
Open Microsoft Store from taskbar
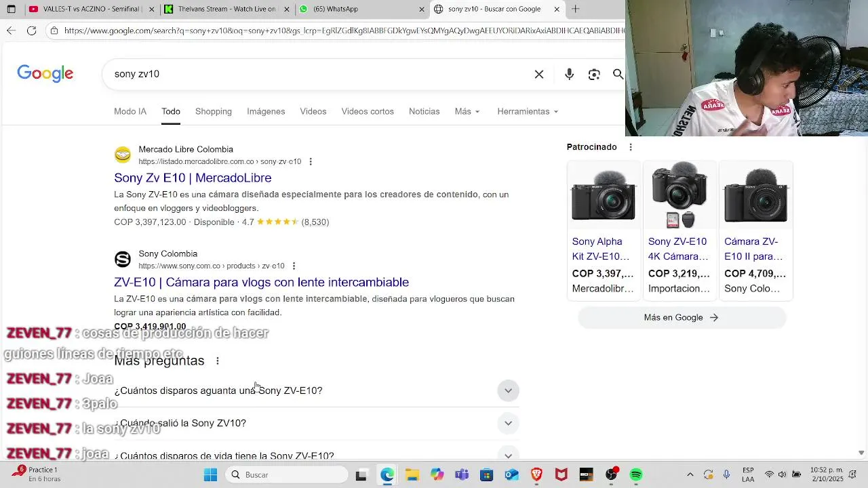pos(487,475)
